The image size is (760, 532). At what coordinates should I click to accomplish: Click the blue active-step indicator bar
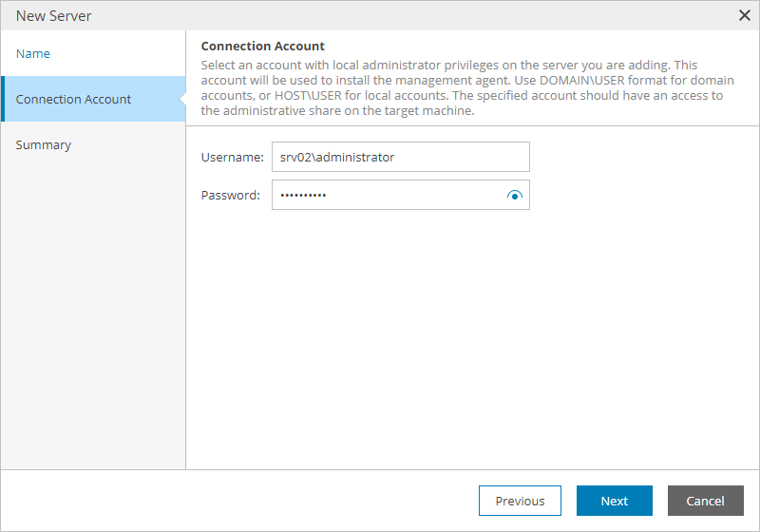point(3,99)
